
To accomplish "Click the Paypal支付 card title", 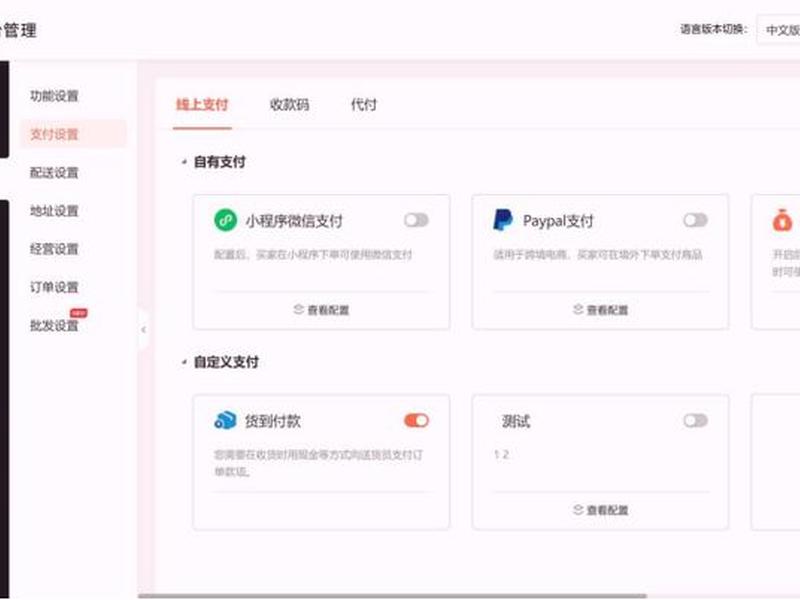I will [558, 221].
